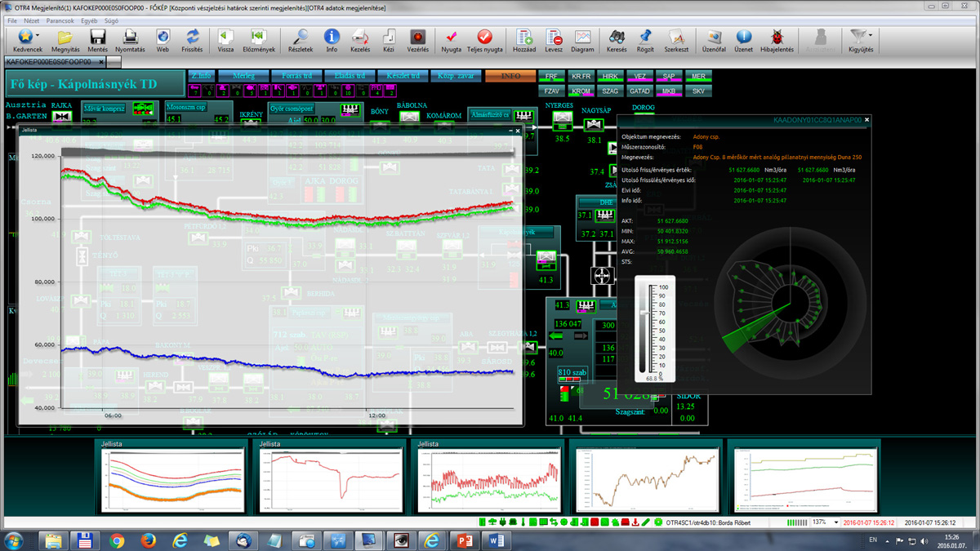Click the KR.FR region button
This screenshot has width=980, height=551.
pyautogui.click(x=581, y=76)
